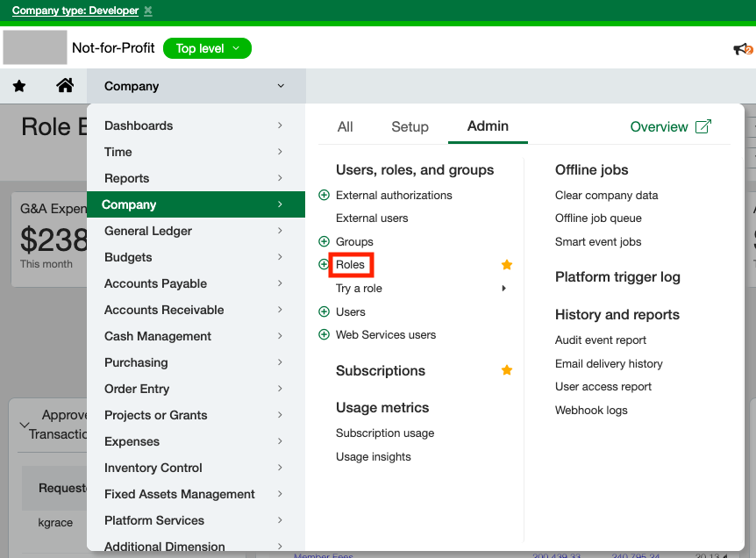Image resolution: width=756 pixels, height=558 pixels.
Task: Open the Groups page
Action: tap(354, 241)
